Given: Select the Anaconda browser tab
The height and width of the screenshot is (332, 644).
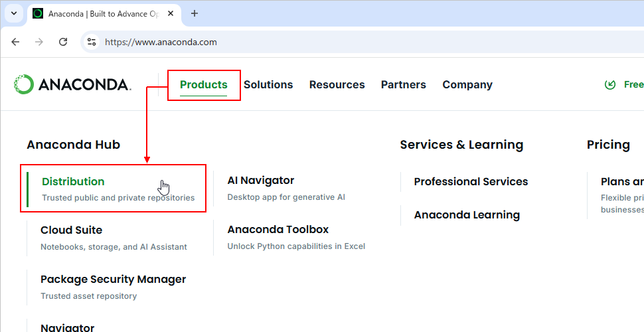Looking at the screenshot, I should pos(104,14).
